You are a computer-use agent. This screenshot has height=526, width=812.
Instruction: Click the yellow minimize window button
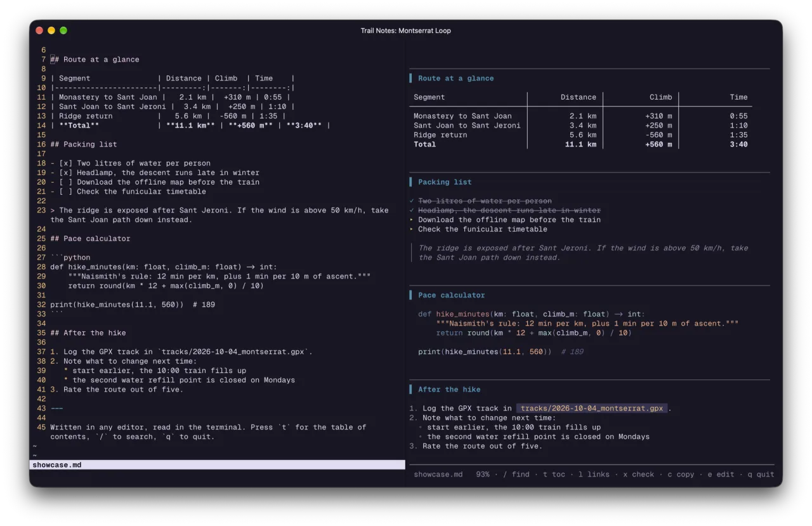(x=51, y=30)
